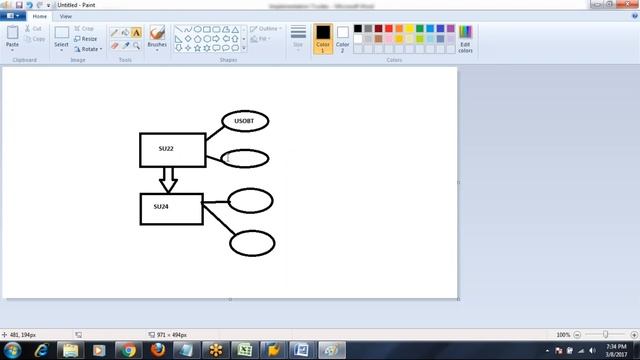This screenshot has height=360, width=640.
Task: Choose the purple color swatch
Action: (451, 28)
